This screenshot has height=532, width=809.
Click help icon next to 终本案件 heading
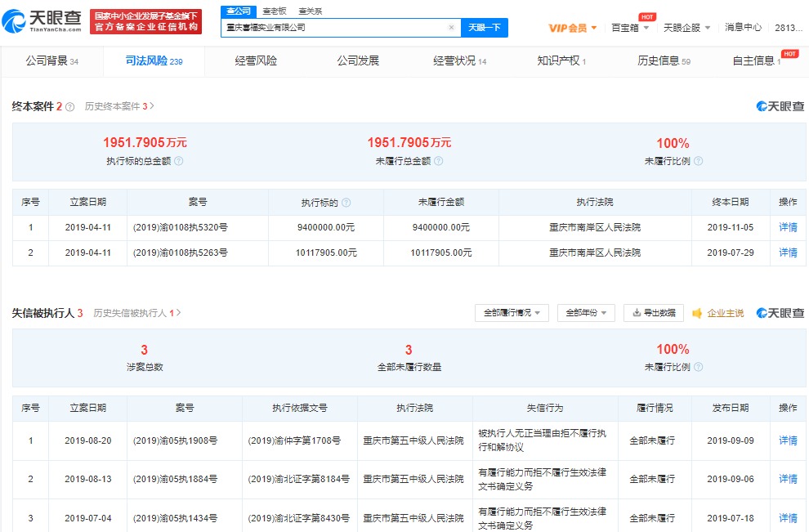coord(69,107)
